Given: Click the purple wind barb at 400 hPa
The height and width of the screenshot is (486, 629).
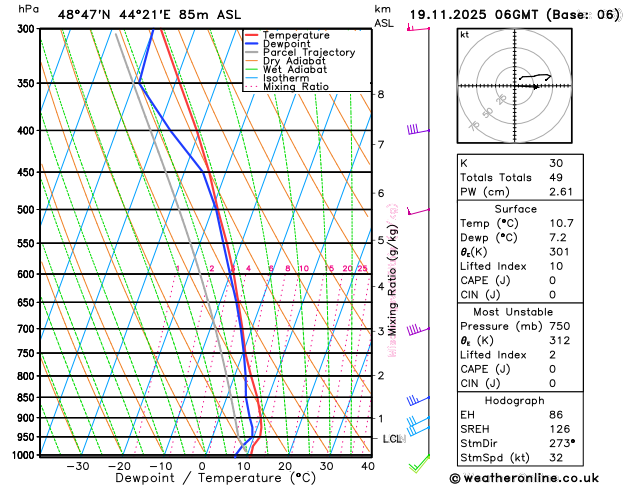Looking at the screenshot, I should pyautogui.click(x=418, y=129).
